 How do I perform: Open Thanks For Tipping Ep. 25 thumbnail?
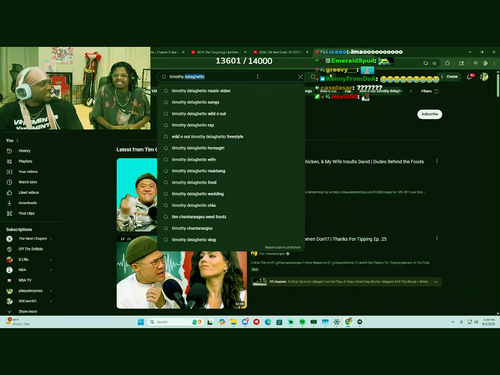tap(182, 272)
